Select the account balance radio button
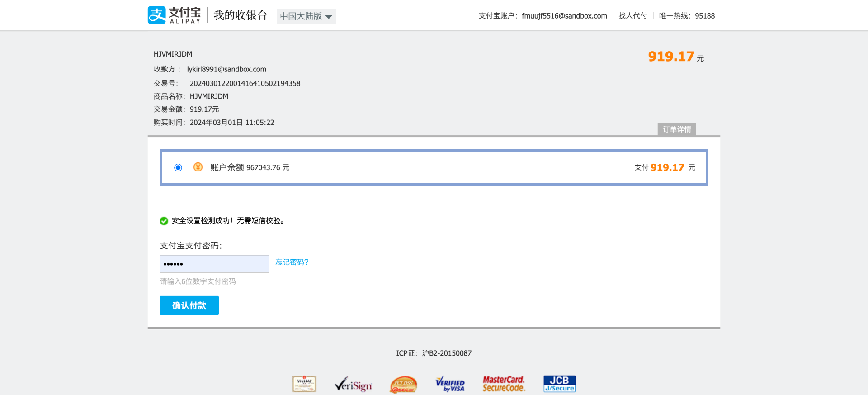Screen dimensions: 868x395 tap(178, 167)
